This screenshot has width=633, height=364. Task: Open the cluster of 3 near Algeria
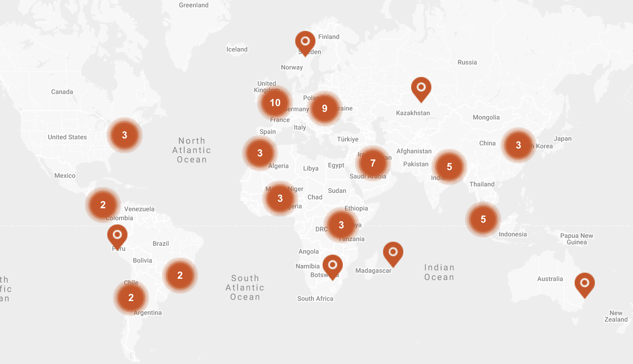(260, 153)
